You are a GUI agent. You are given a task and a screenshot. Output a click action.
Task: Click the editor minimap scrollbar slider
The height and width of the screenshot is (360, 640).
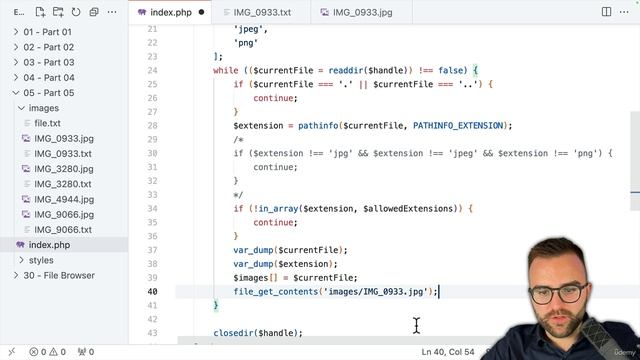coord(635,161)
